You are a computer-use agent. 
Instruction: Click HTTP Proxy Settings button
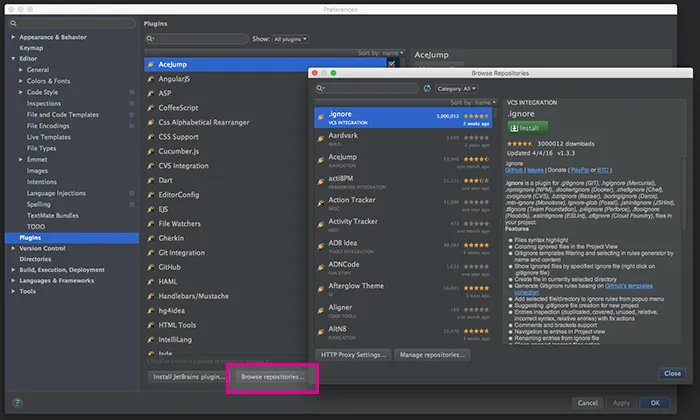pyautogui.click(x=353, y=355)
